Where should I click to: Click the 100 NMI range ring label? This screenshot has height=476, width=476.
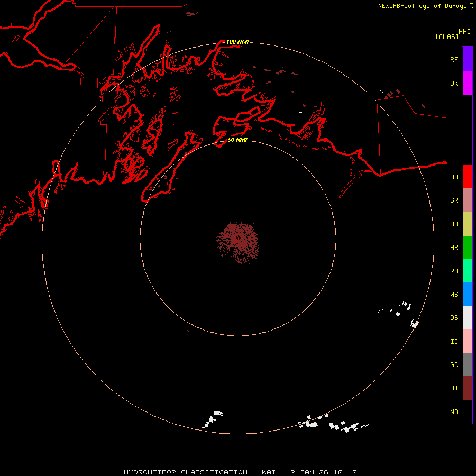(x=237, y=42)
